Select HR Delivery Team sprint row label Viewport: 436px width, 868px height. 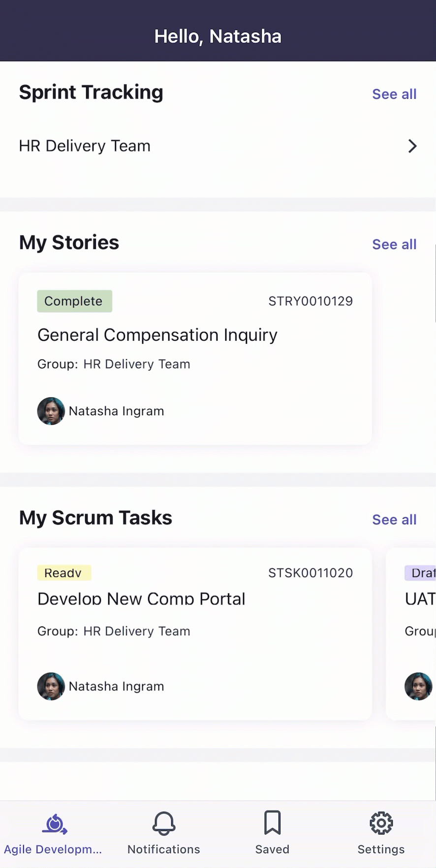(x=85, y=146)
